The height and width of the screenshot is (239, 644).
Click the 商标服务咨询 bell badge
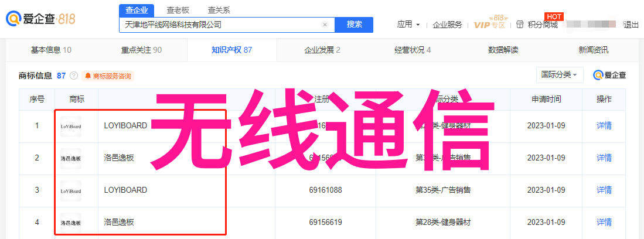[108, 76]
